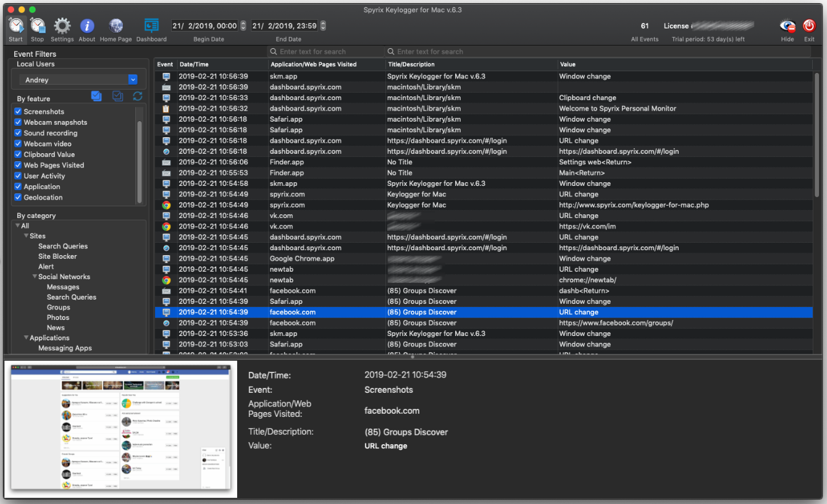Image resolution: width=827 pixels, height=504 pixels.
Task: Toggle the Web Pages Visited checkbox
Action: (x=18, y=165)
